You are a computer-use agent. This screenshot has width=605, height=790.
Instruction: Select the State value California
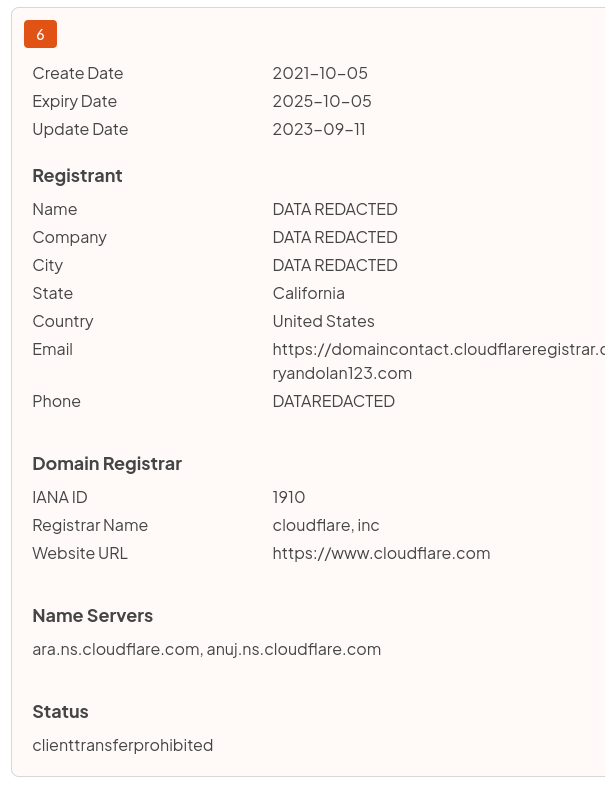[x=309, y=293]
